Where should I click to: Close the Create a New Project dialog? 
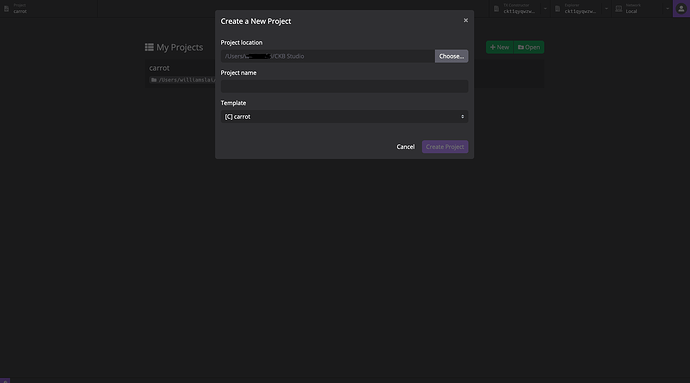click(x=466, y=20)
